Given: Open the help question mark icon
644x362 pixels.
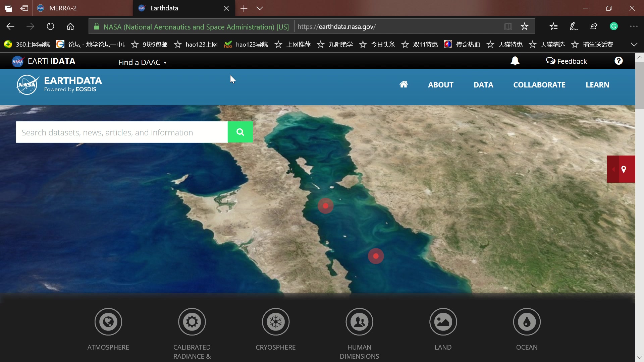Looking at the screenshot, I should [x=619, y=61].
